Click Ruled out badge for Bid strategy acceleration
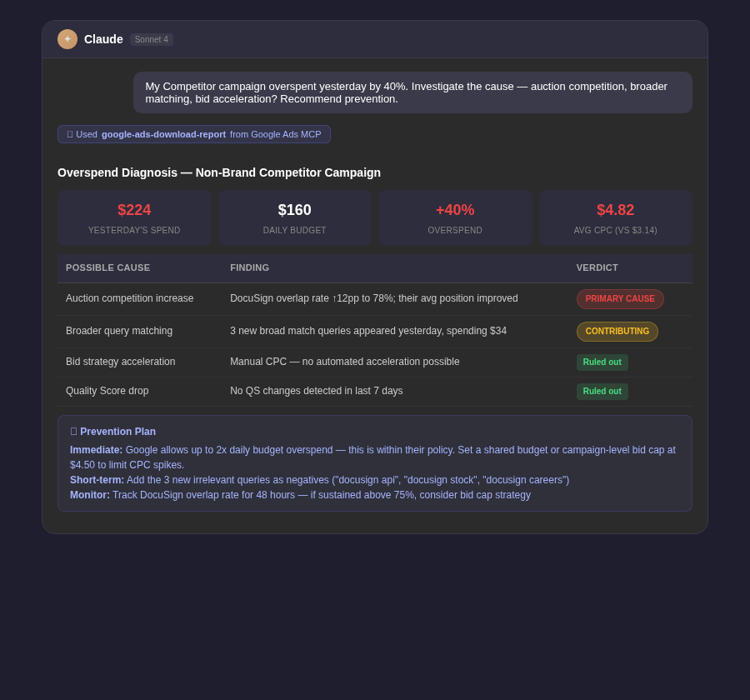Screen dimensions: 750x700 (x=602, y=362)
